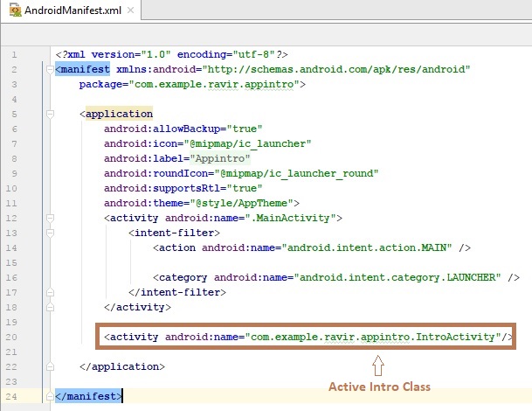Image resolution: width=532 pixels, height=411 pixels.
Task: Click the "Appintro" label value
Action: 220,158
